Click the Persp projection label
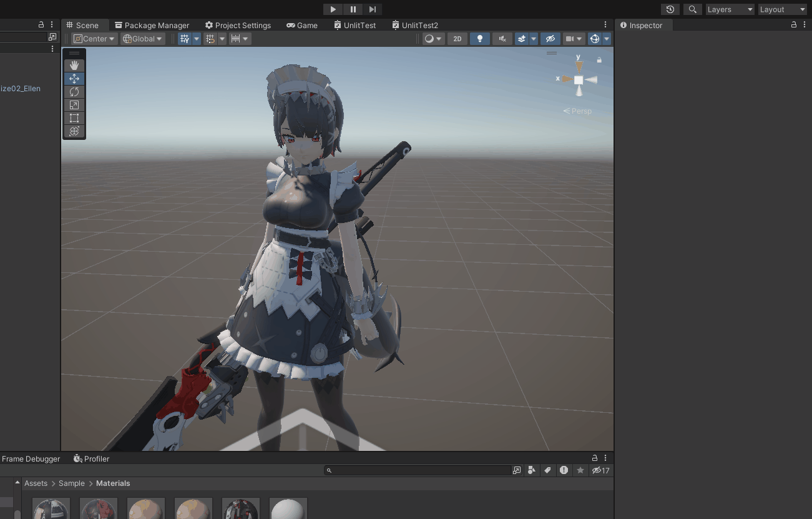This screenshot has width=812, height=519. [577, 111]
